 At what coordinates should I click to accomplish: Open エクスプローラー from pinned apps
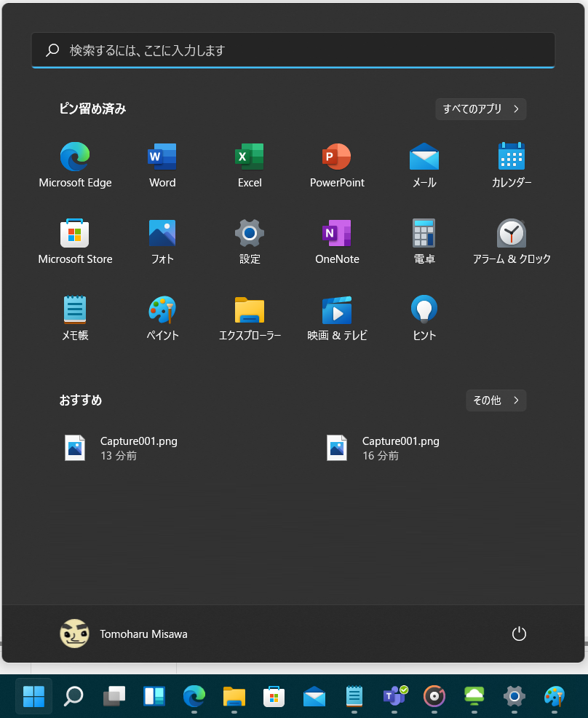tap(250, 318)
